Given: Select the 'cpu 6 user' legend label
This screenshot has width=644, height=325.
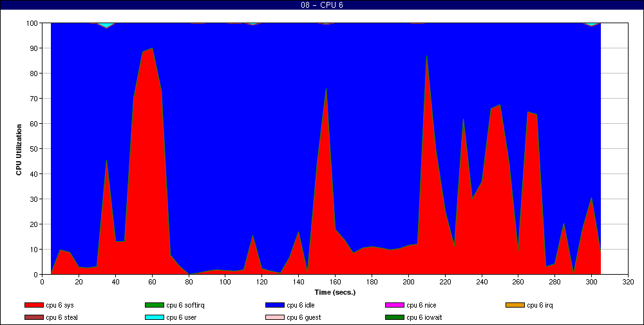Looking at the screenshot, I should [x=181, y=317].
